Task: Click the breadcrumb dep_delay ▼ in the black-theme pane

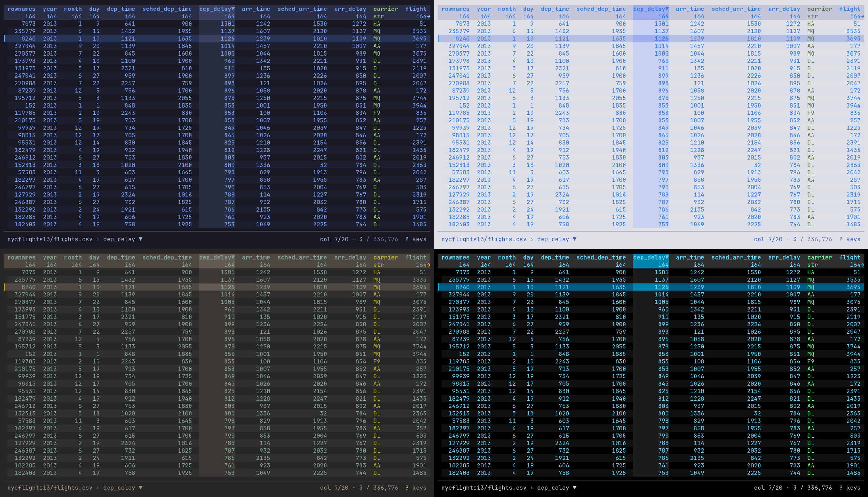Action: pyautogui.click(x=557, y=488)
